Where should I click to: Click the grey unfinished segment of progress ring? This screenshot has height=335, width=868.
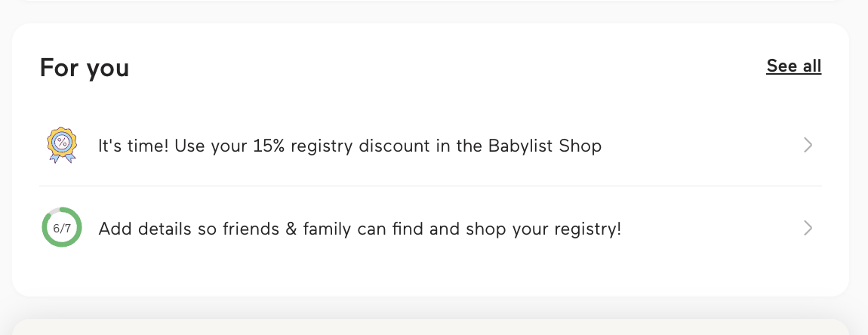[52, 210]
